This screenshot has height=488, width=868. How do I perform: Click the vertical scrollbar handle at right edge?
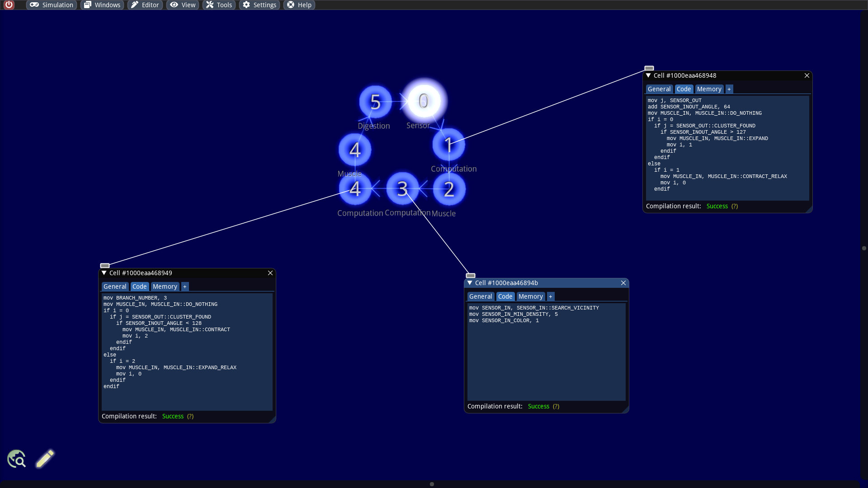point(864,248)
